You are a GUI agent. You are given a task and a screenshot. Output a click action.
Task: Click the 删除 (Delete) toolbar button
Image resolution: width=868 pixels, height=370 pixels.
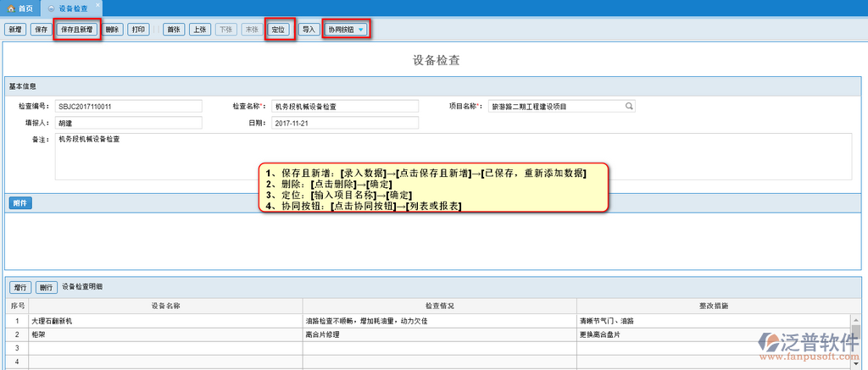(x=113, y=30)
